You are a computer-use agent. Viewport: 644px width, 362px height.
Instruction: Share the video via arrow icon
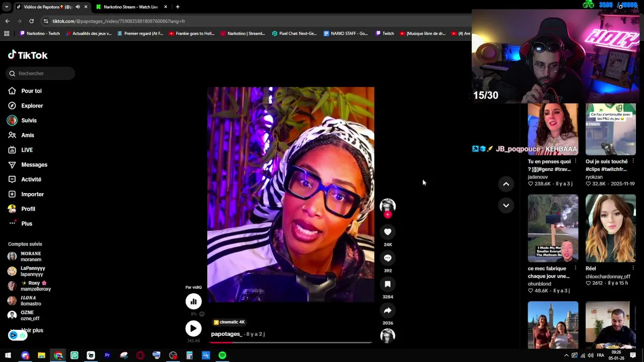point(387,310)
